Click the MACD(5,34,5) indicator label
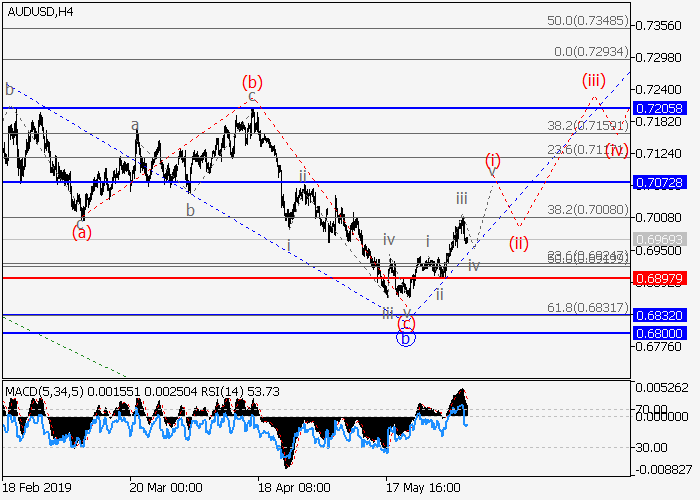The image size is (700, 500). (x=44, y=388)
